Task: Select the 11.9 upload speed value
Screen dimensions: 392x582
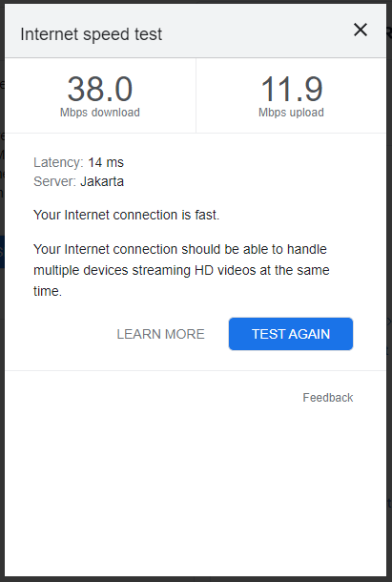Action: [292, 89]
